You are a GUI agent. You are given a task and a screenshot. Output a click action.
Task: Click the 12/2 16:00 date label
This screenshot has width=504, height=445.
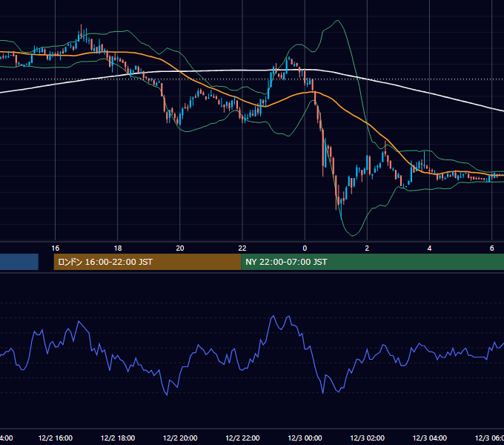pos(56,438)
